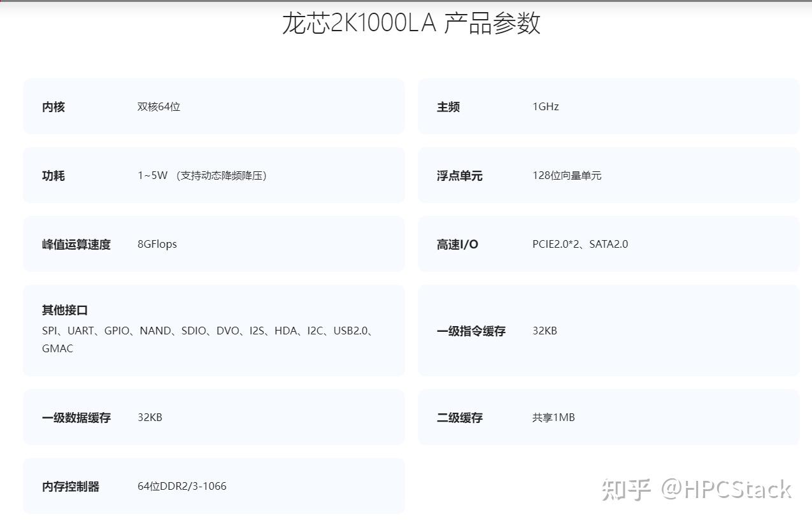Select the 浮点单元 card
The width and height of the screenshot is (812, 521).
tap(608, 175)
